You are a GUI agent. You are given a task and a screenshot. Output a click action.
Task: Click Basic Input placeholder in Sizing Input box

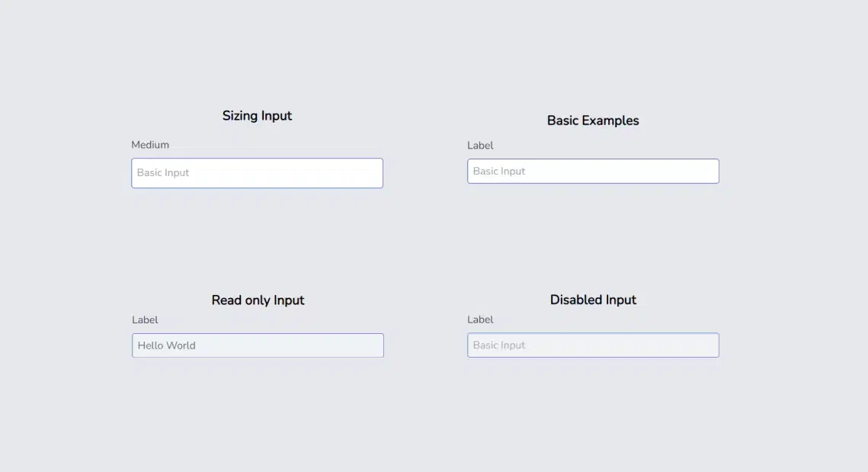coord(163,173)
